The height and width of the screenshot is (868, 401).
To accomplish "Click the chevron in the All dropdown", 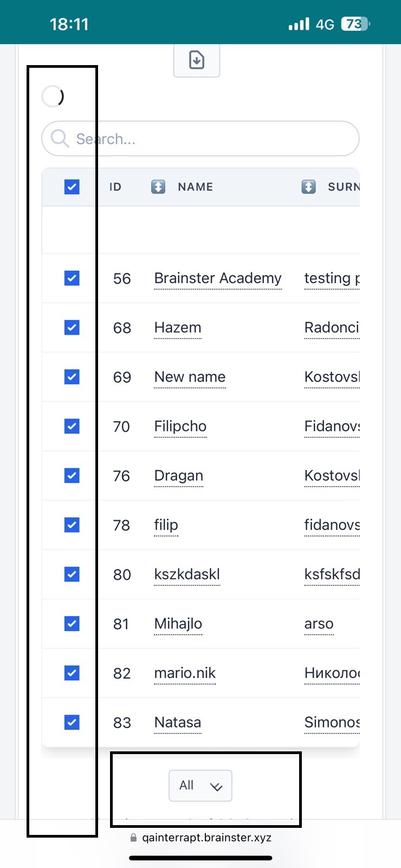I will (216, 787).
